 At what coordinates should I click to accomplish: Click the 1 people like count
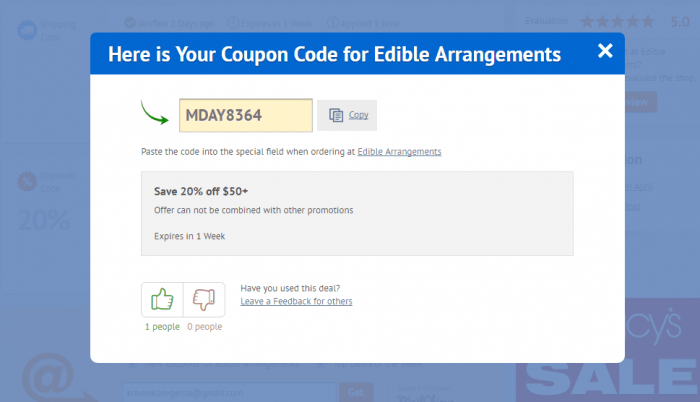tap(161, 327)
